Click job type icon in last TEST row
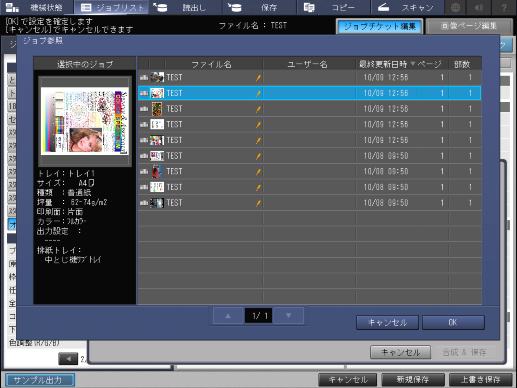Screen dimensions: 517x388 144,203
